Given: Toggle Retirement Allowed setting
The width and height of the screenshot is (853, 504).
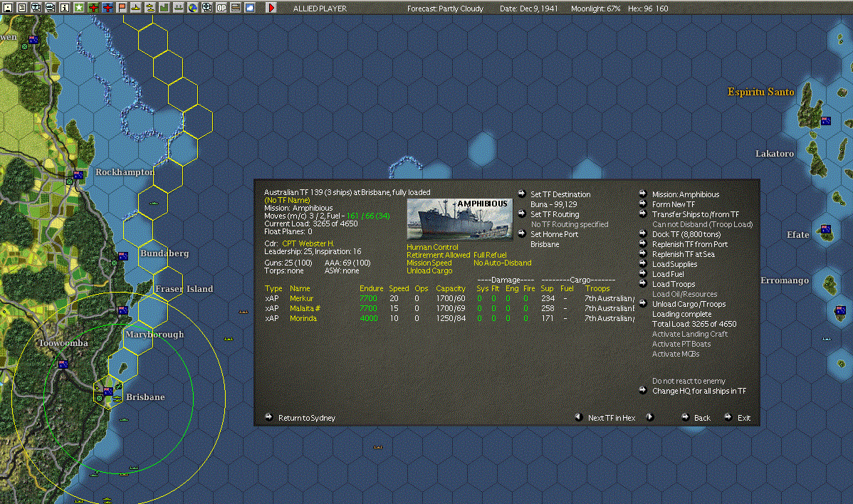Looking at the screenshot, I should [x=439, y=255].
